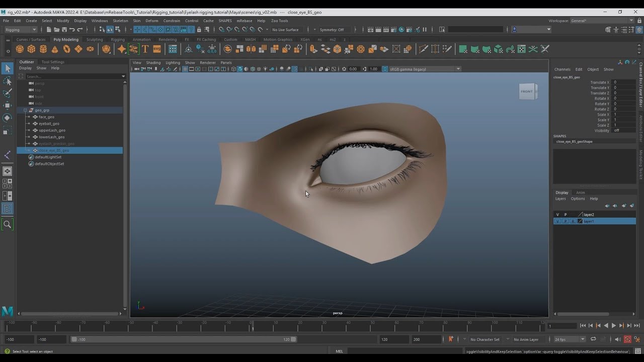Create a polygon torus from shelf

[66, 49]
